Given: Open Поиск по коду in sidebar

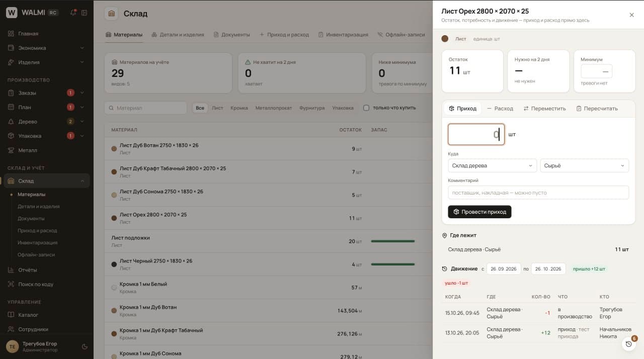Looking at the screenshot, I should pyautogui.click(x=46, y=284).
